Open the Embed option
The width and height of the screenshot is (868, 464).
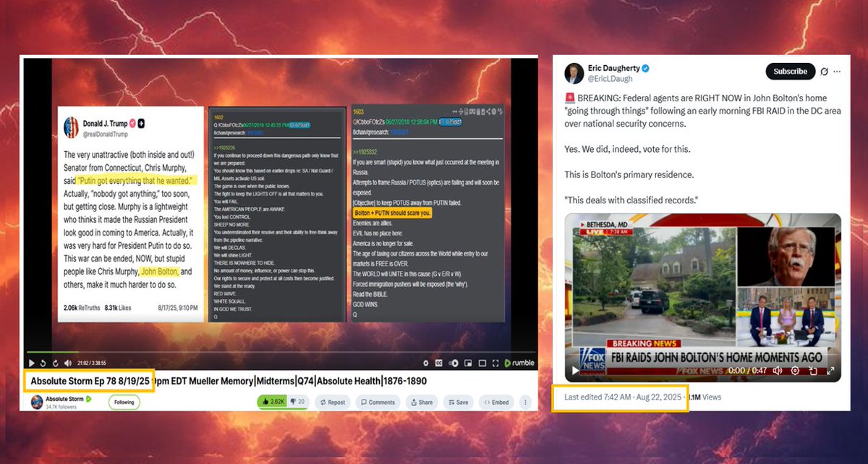pos(496,402)
